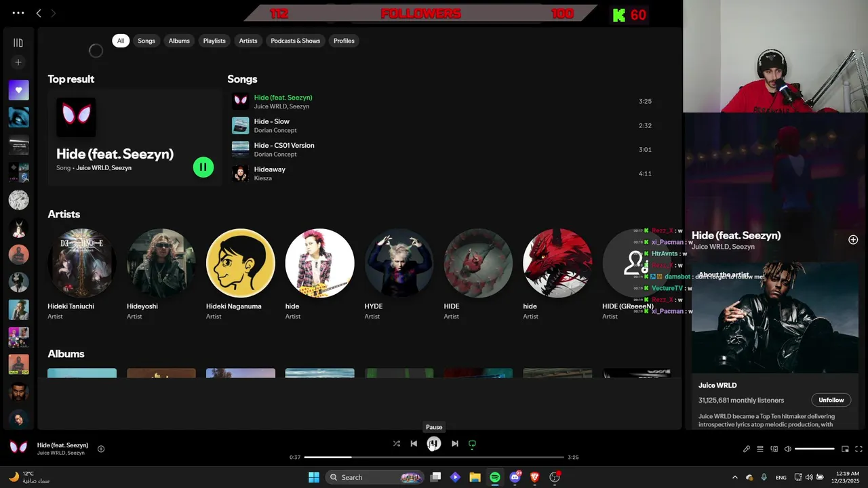Select the Songs filter chip
Image resolution: width=868 pixels, height=488 pixels.
(146, 41)
